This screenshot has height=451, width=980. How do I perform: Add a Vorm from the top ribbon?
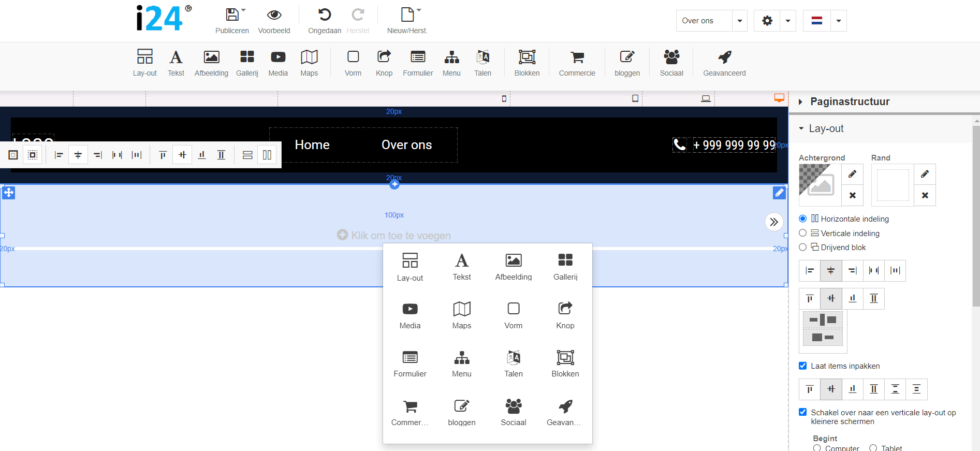click(353, 63)
